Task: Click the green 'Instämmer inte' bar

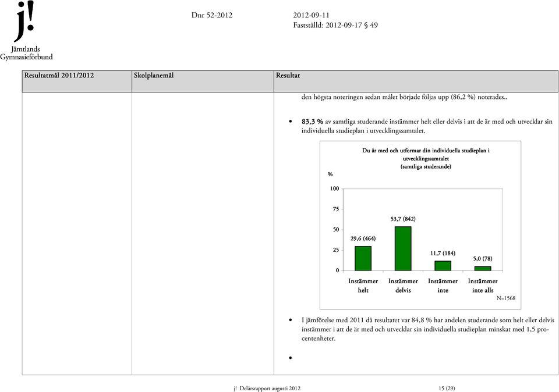Action: coord(443,266)
